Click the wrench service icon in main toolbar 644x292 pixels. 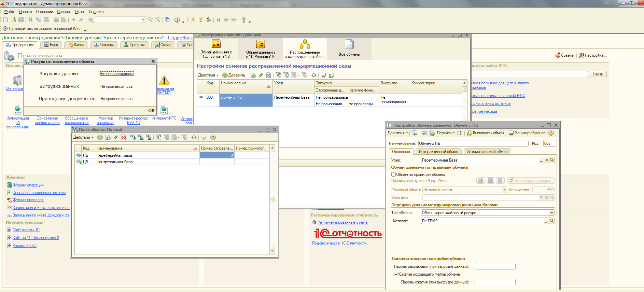244,20
